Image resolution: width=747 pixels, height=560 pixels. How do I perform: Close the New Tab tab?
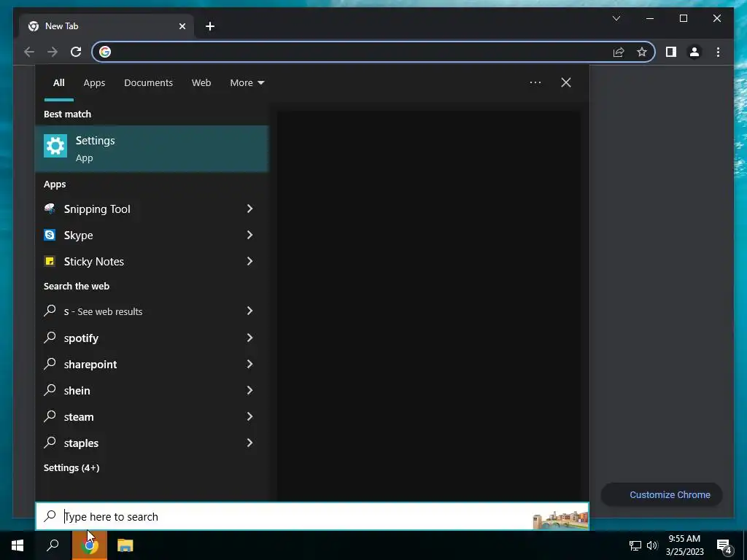point(182,26)
